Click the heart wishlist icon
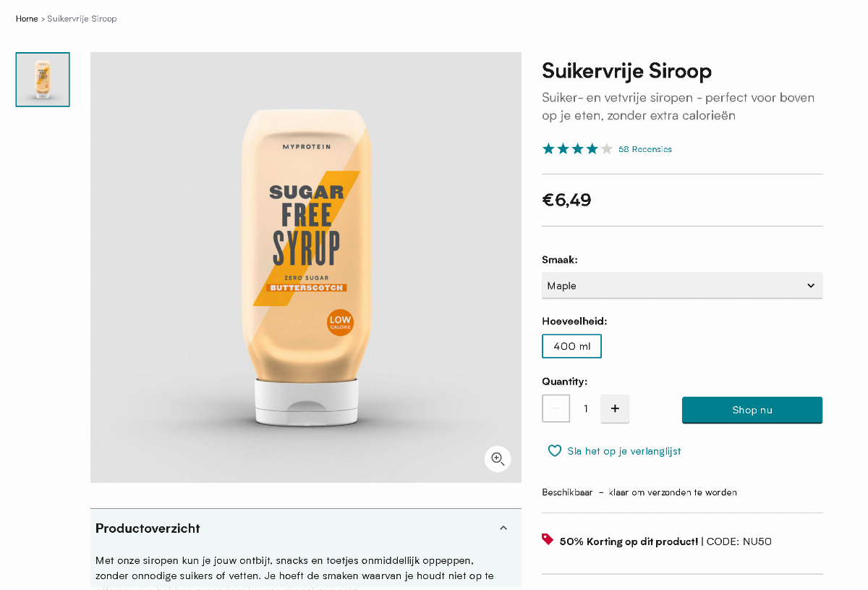 (x=555, y=451)
